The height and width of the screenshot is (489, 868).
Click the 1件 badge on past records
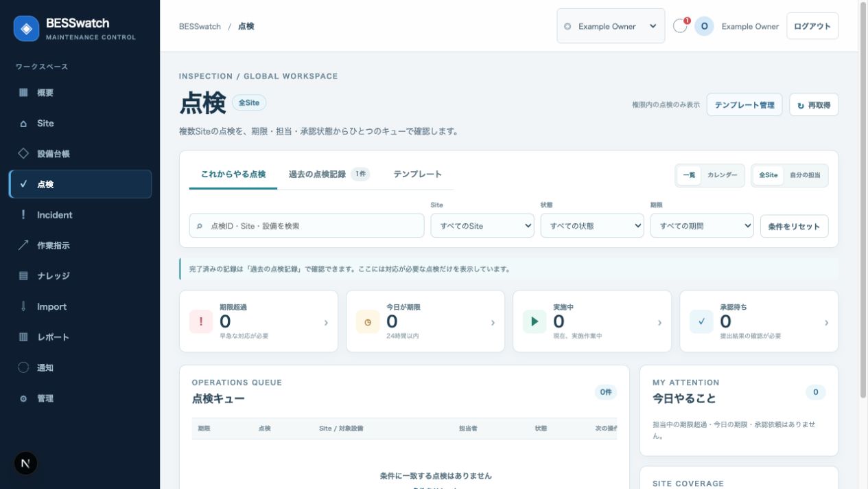[x=360, y=174]
